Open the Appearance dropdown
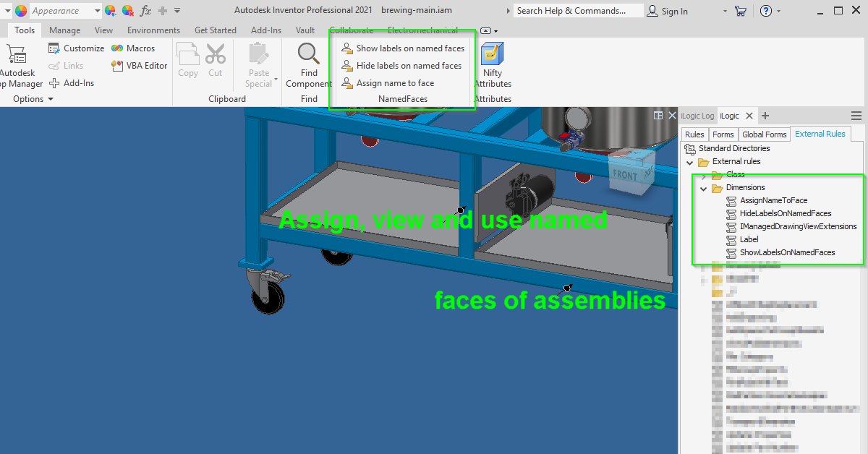Viewport: 868px width, 454px height. pyautogui.click(x=97, y=11)
